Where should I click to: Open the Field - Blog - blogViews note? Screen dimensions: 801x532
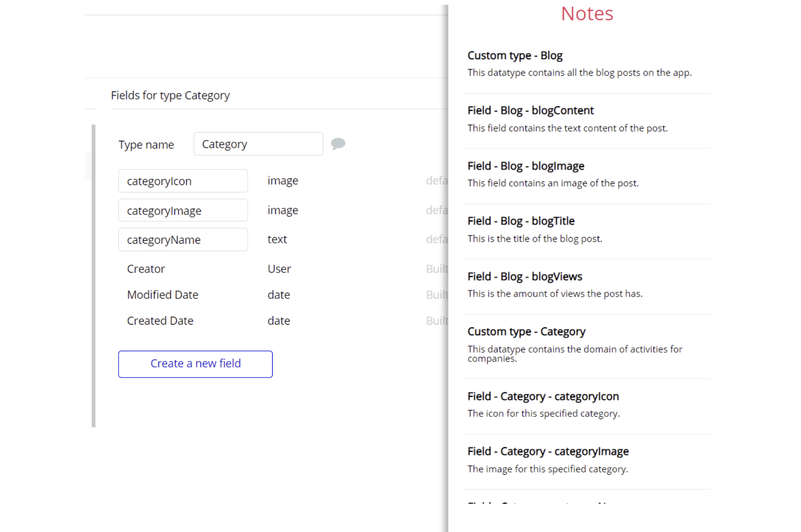pyautogui.click(x=524, y=276)
